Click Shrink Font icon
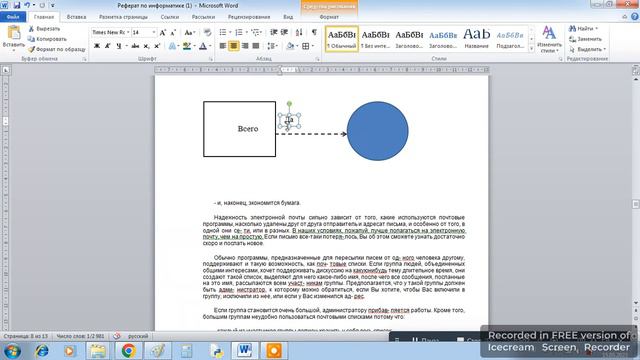The image size is (640, 360). point(173,32)
